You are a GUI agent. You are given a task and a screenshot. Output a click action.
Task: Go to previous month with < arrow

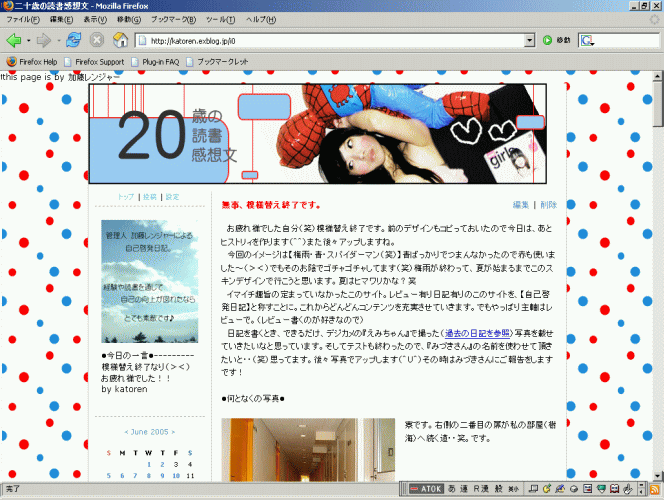click(126, 432)
